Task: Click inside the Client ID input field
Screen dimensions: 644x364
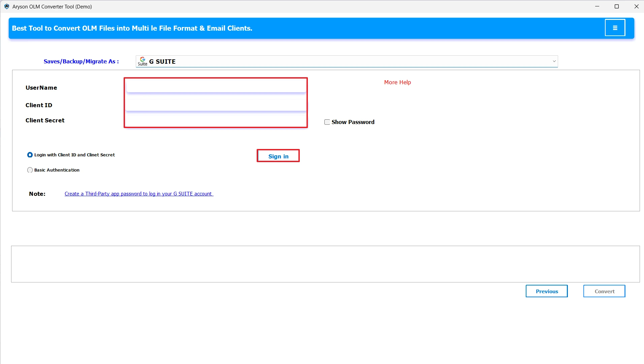Action: 216,104
